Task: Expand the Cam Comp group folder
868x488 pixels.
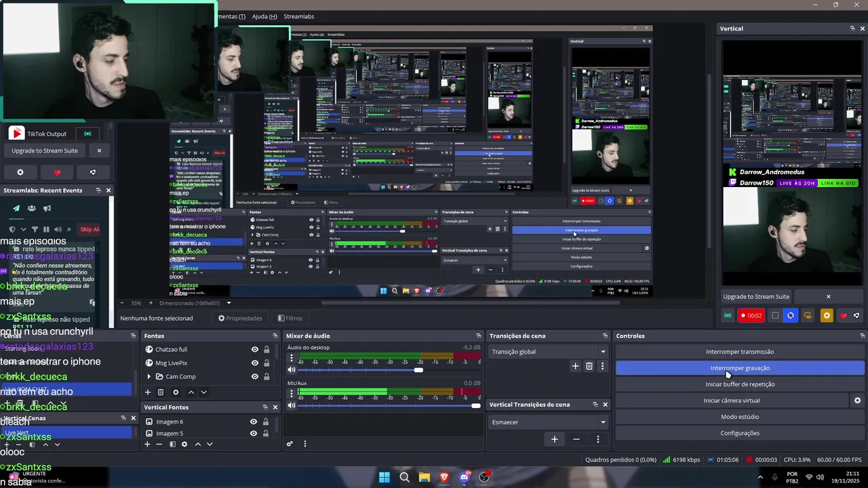Action: tap(149, 377)
